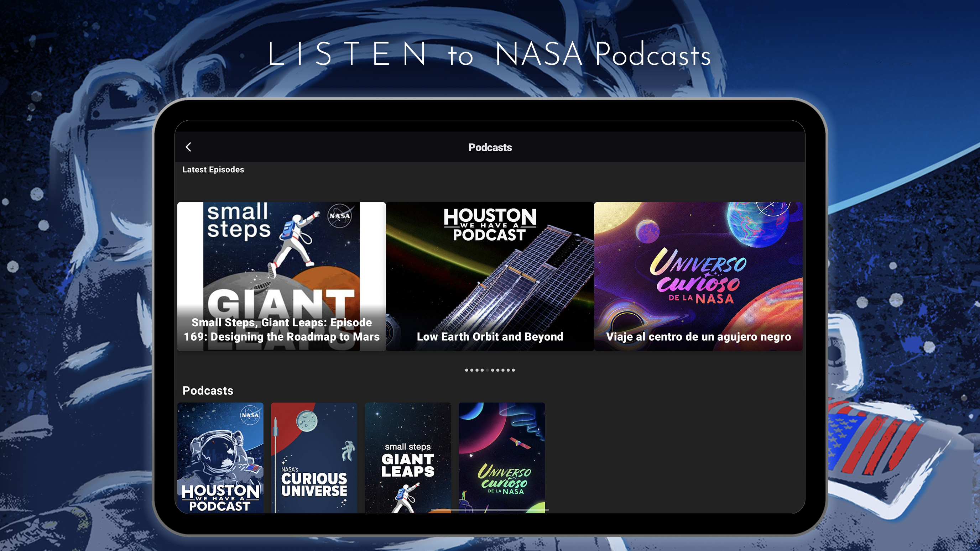Select the dot right after the dimmed one
The height and width of the screenshot is (551, 980).
point(492,370)
